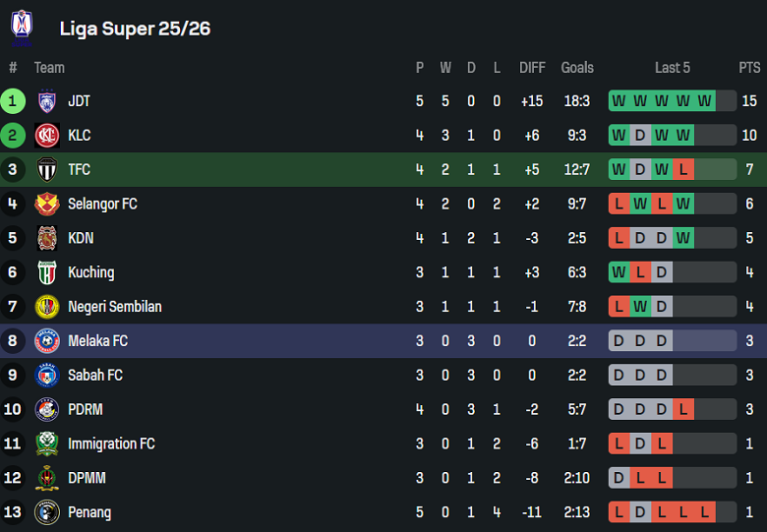Image resolution: width=767 pixels, height=532 pixels.
Task: Click the Last 5 column header
Action: point(673,68)
